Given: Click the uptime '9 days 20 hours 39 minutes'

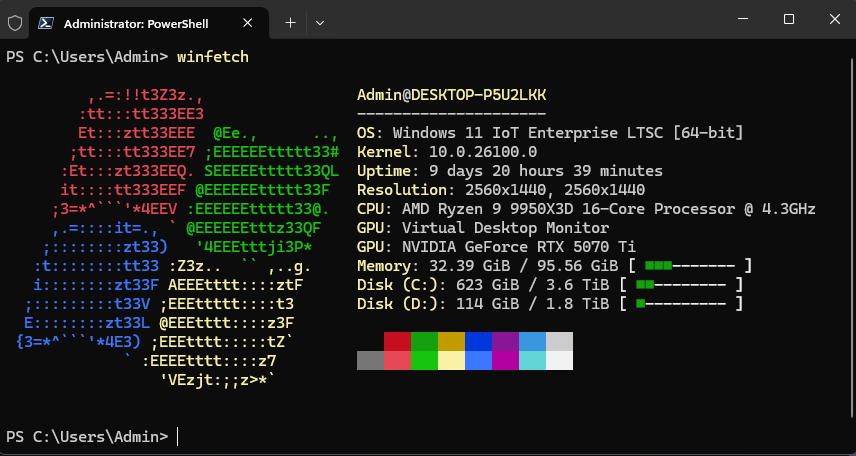Looking at the screenshot, I should pyautogui.click(x=546, y=171).
